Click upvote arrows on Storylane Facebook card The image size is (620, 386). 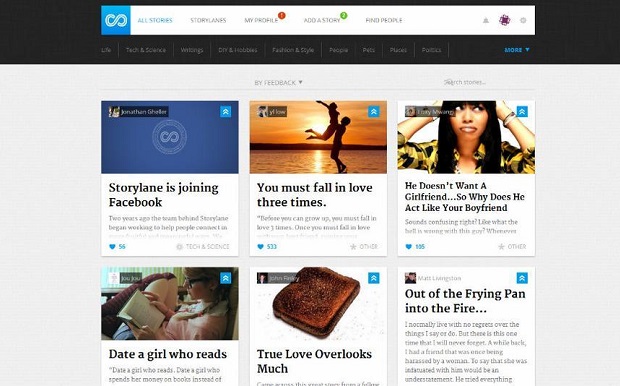(225, 112)
